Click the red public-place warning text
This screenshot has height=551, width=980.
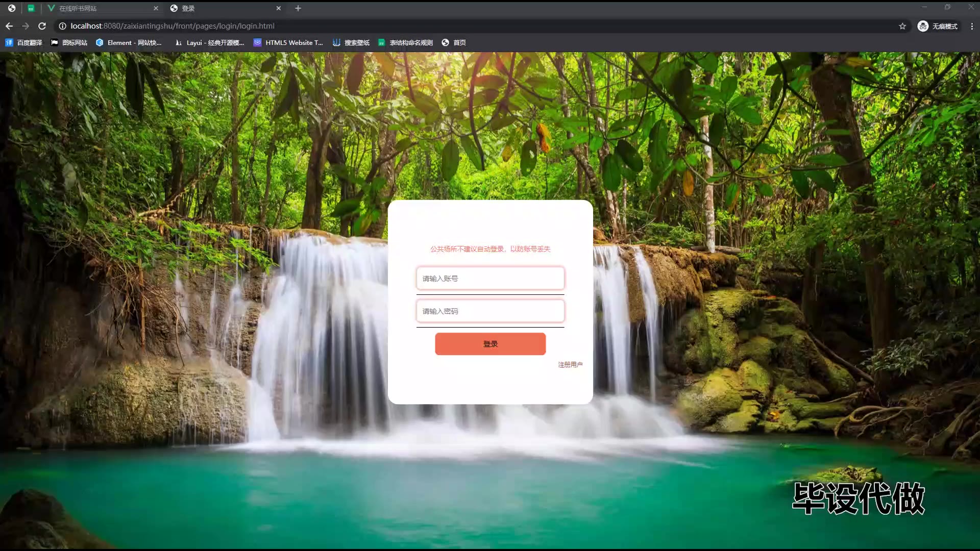coord(490,249)
